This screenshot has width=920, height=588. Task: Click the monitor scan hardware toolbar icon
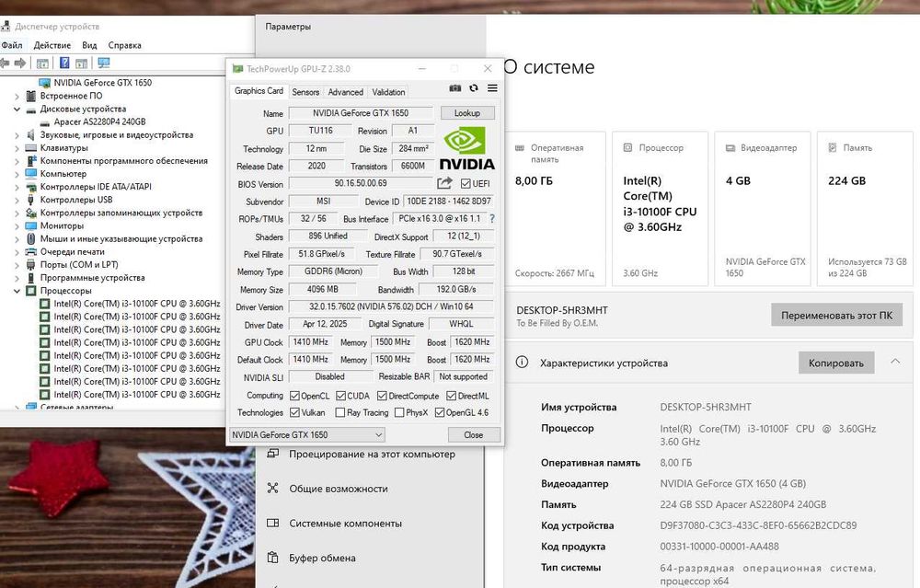tap(104, 63)
